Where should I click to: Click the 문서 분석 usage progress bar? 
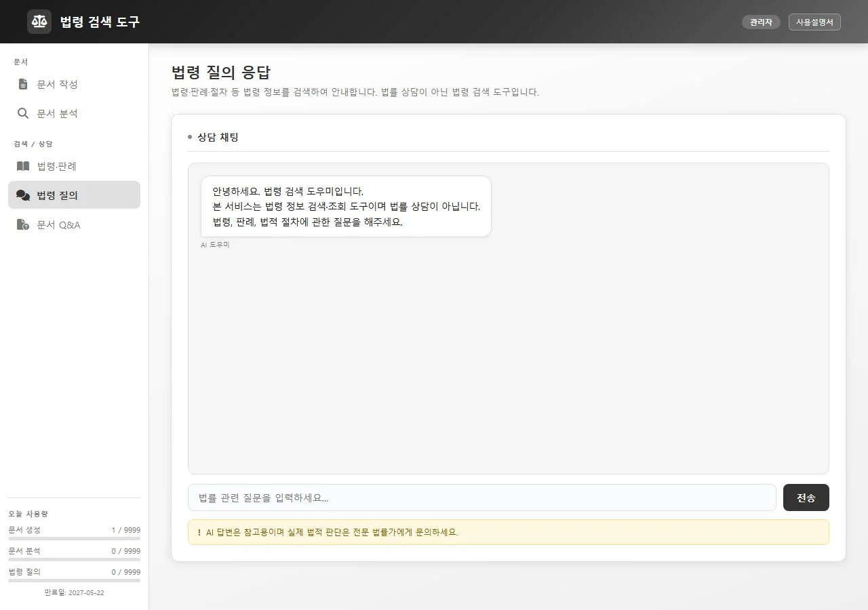pyautogui.click(x=74, y=559)
